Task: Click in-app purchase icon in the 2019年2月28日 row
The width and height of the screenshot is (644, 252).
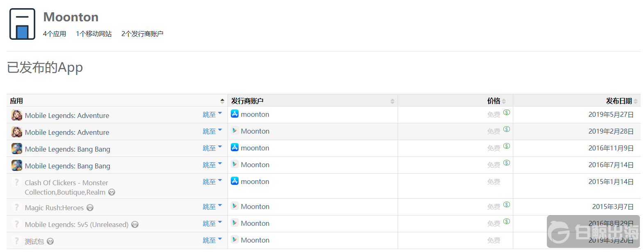Action: (507, 129)
